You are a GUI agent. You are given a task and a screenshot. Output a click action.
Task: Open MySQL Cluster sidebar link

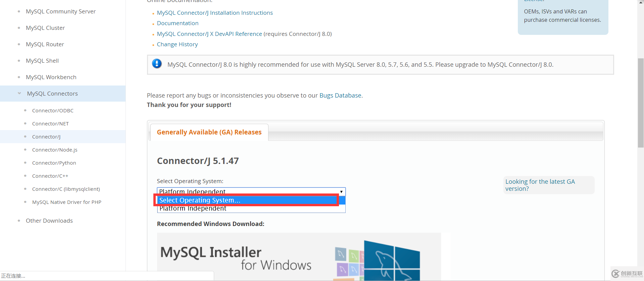click(45, 28)
